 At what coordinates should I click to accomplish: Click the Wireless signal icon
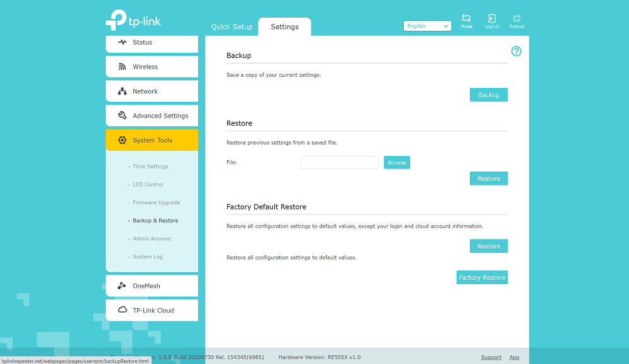[123, 67]
